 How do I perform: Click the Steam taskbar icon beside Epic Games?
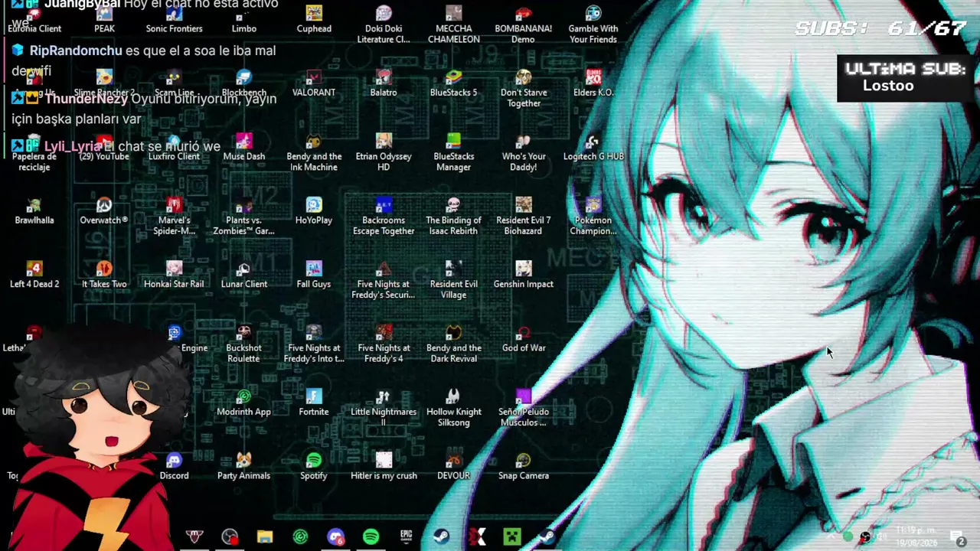click(x=441, y=537)
